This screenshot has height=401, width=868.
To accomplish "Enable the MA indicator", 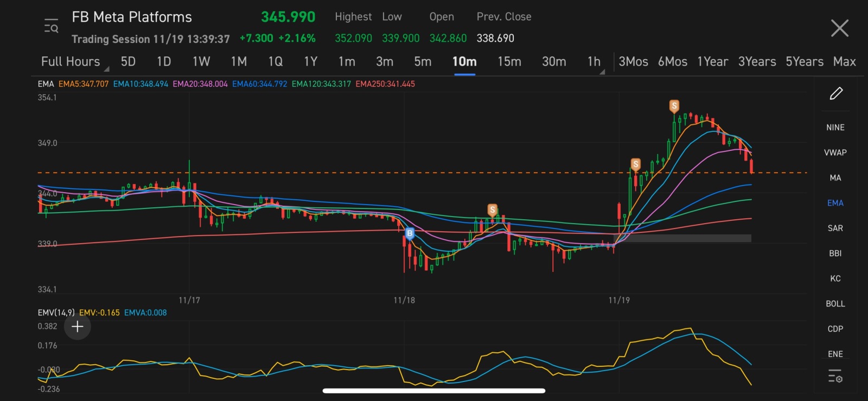I will pyautogui.click(x=835, y=178).
